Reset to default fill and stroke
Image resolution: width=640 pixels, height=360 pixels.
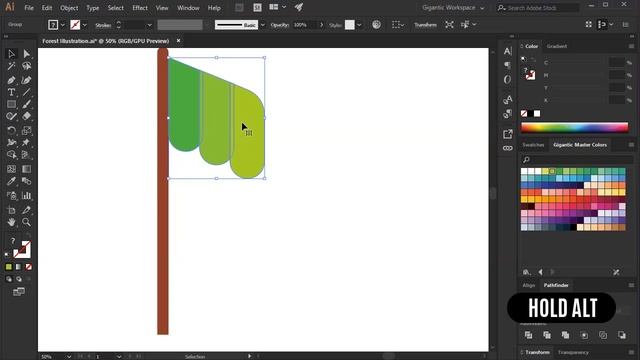point(7,255)
